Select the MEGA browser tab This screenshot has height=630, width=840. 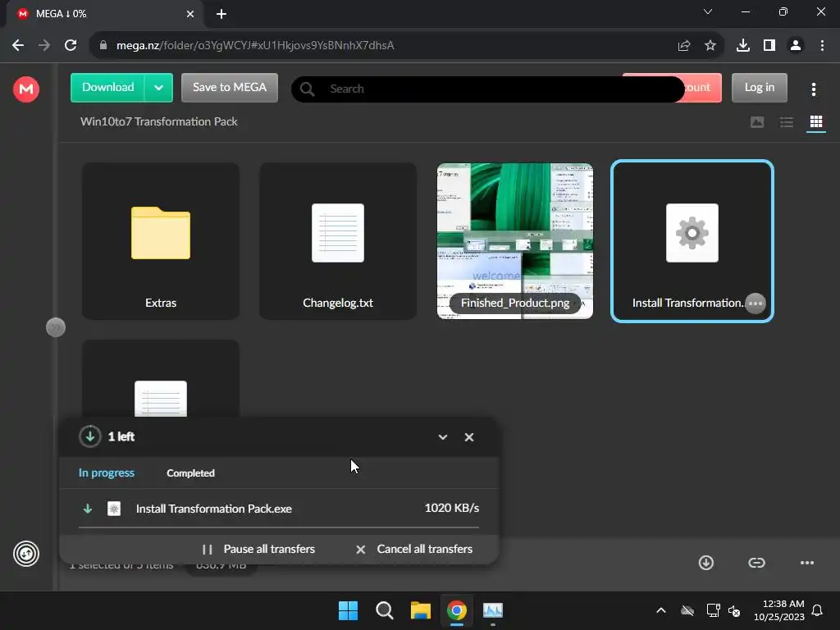click(x=104, y=14)
